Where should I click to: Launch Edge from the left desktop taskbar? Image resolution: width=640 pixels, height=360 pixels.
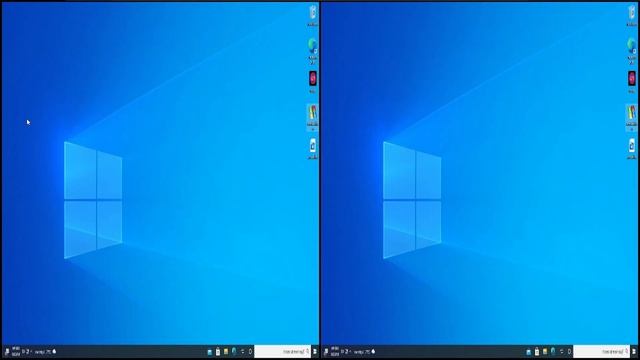coord(234,351)
